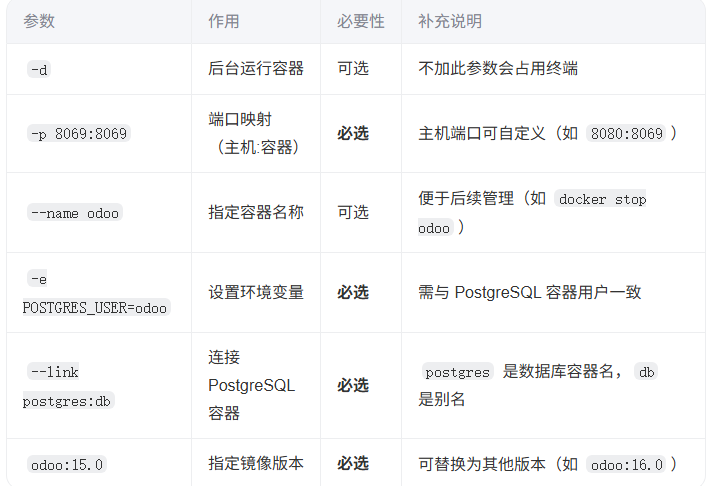Click the -p 8069:8069 code snippet

coord(79,134)
